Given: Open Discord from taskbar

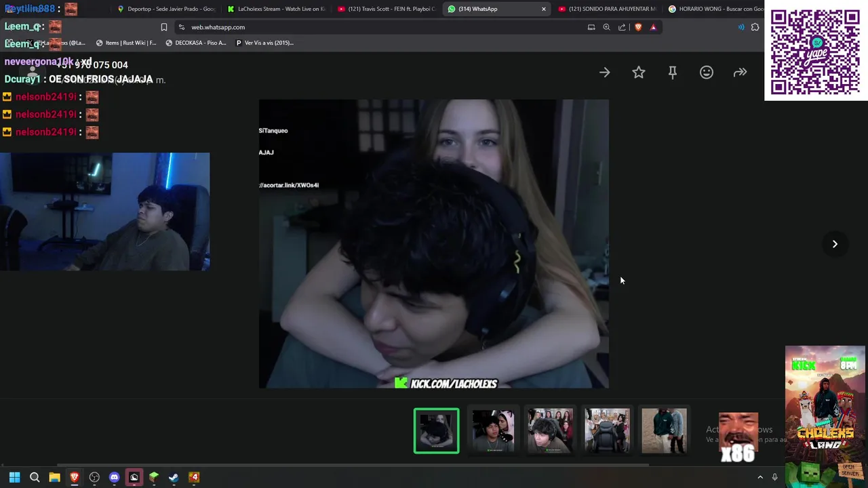Looking at the screenshot, I should [x=114, y=477].
